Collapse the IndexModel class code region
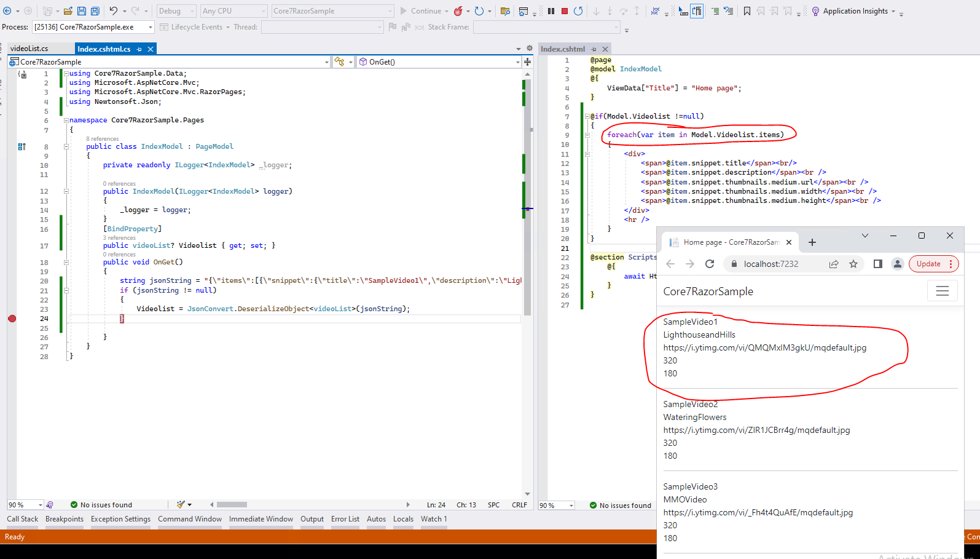The height and width of the screenshot is (559, 980). click(x=66, y=147)
